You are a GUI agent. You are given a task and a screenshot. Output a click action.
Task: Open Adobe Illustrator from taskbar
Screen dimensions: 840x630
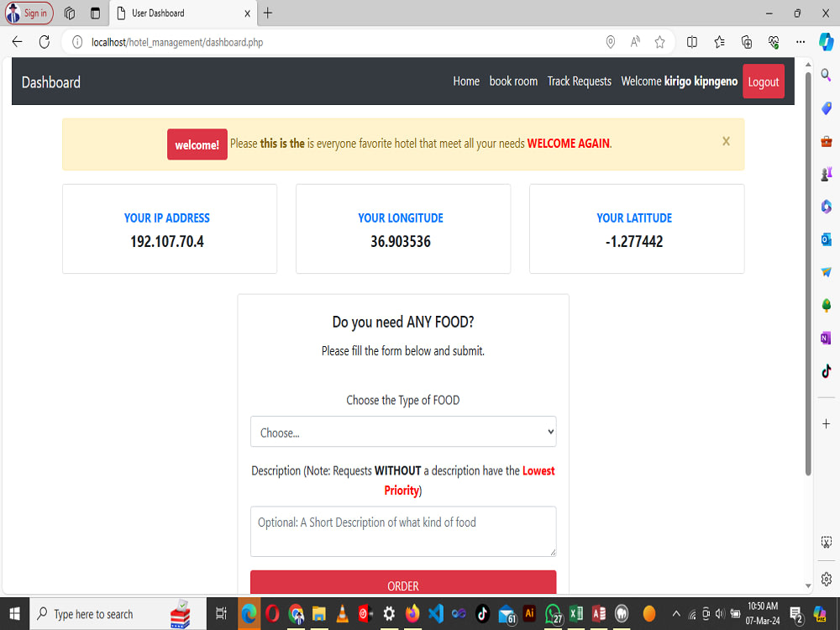[529, 613]
